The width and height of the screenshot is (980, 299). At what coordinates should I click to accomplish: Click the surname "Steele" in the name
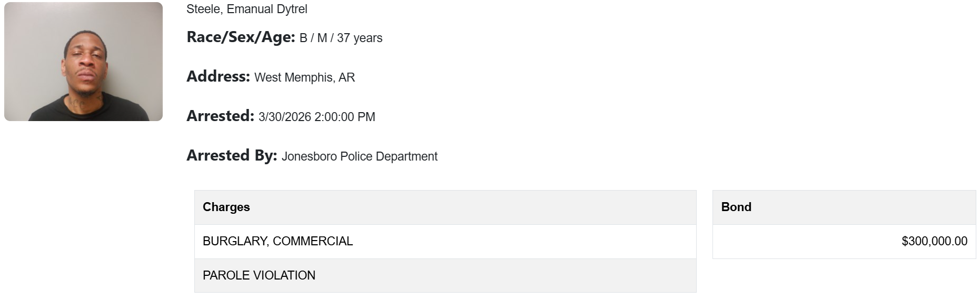tap(203, 9)
